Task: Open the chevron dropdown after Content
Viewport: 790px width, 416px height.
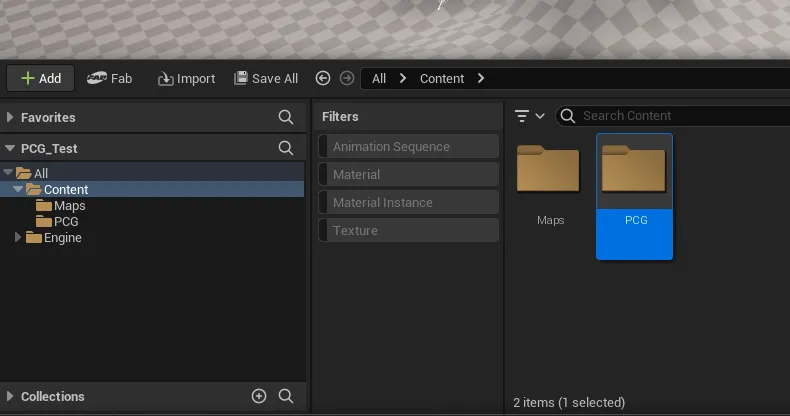Action: coord(481,79)
